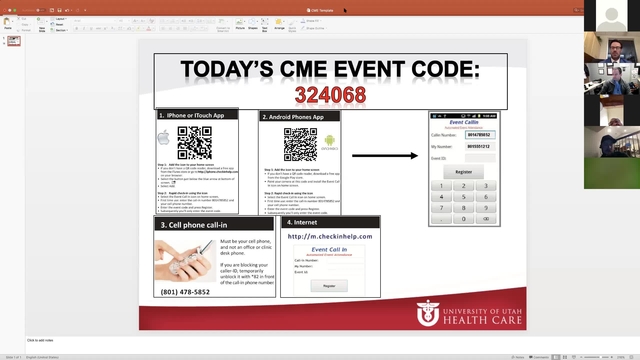This screenshot has height=360, width=640.
Task: Click the 'TODAY'S CME EVENT CODE:' title text
Action: click(330, 69)
